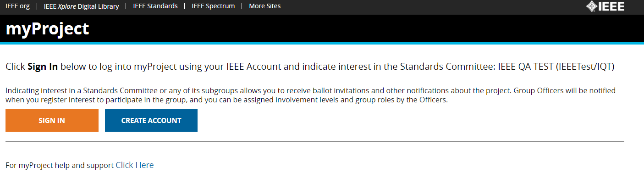This screenshot has height=190, width=644.
Task: Click the bold Sign In word in the heading
Action: click(43, 67)
